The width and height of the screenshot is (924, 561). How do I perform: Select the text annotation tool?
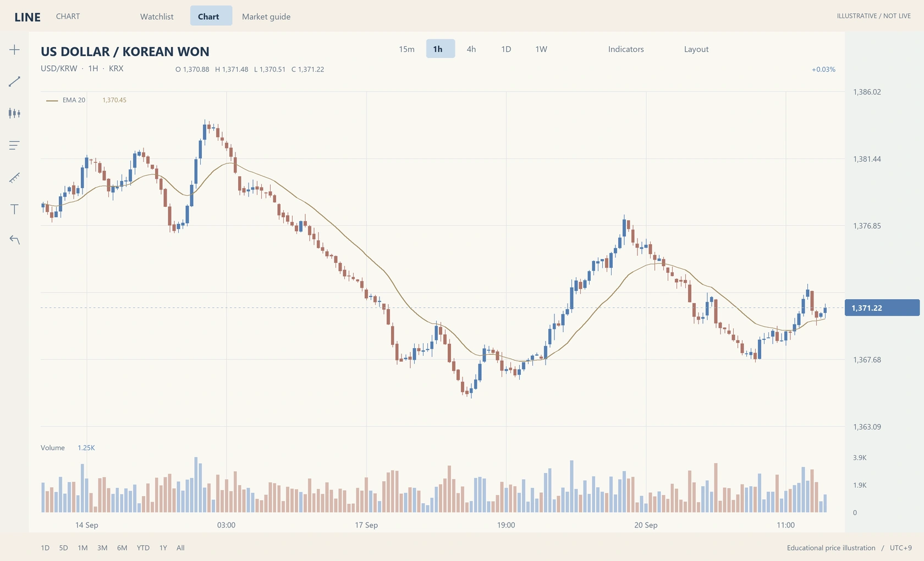14,209
